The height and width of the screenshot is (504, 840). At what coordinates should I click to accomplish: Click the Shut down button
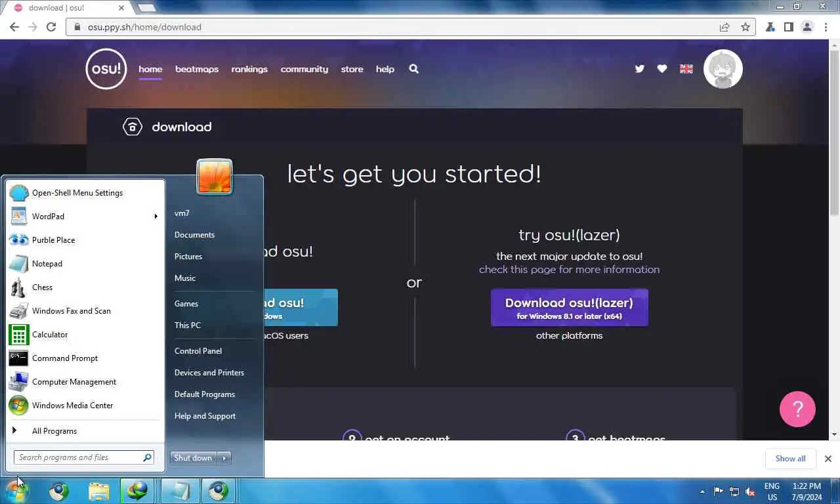point(194,458)
